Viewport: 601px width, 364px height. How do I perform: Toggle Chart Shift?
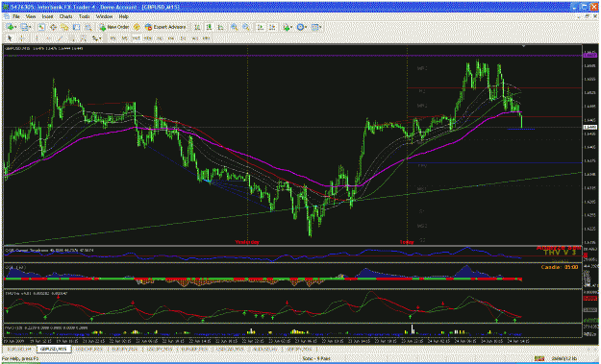coord(272,27)
